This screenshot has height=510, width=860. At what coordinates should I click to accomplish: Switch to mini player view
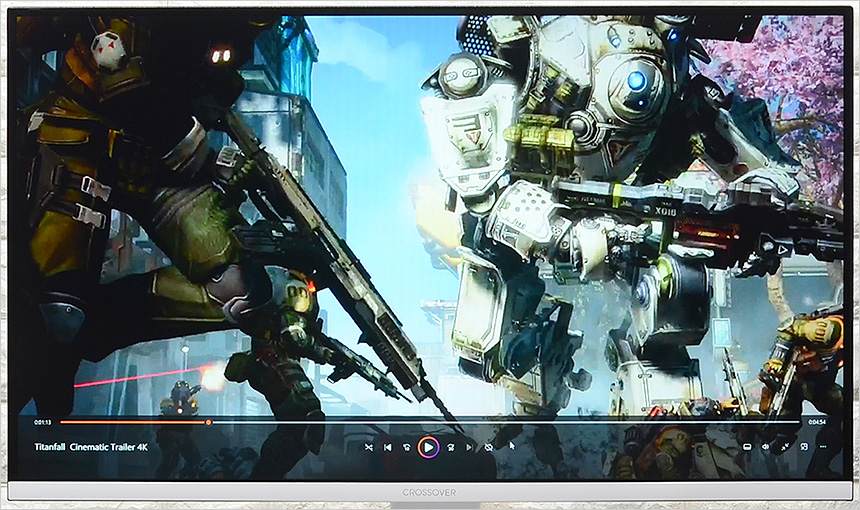(x=804, y=447)
